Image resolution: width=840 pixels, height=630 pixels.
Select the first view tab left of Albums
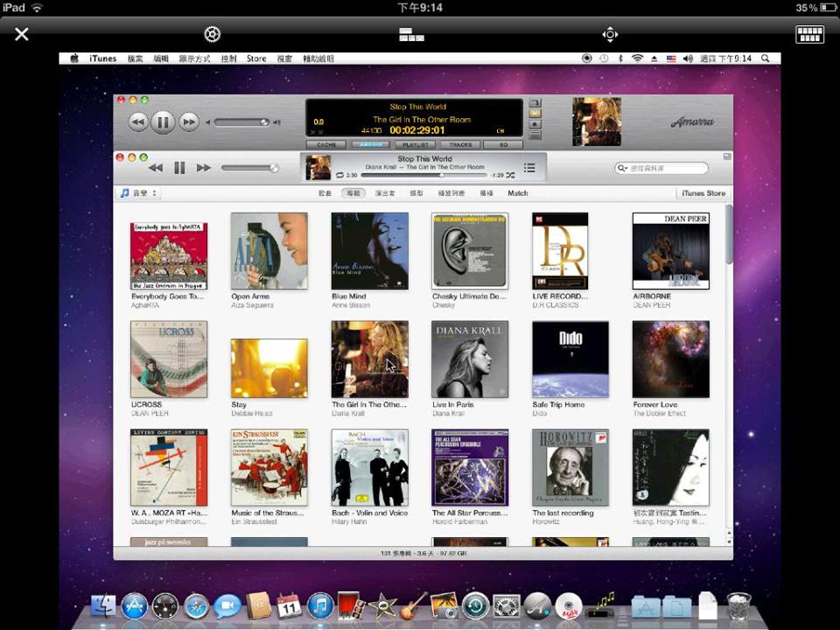tap(325, 192)
